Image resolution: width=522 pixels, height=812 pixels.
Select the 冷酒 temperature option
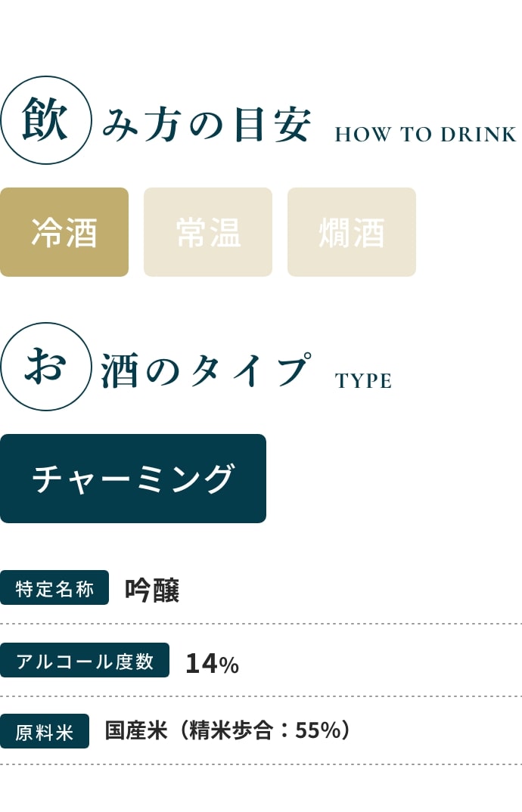point(64,232)
